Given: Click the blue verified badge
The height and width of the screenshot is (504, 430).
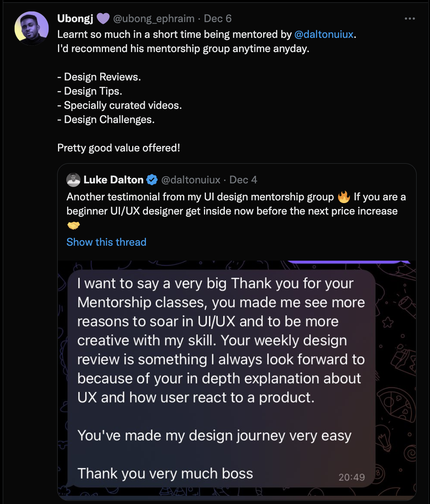Looking at the screenshot, I should coord(152,180).
